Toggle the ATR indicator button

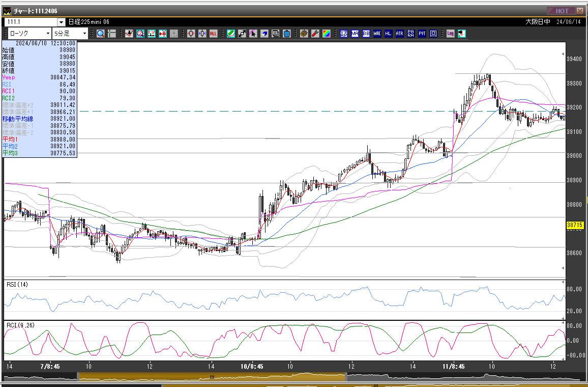click(x=399, y=34)
